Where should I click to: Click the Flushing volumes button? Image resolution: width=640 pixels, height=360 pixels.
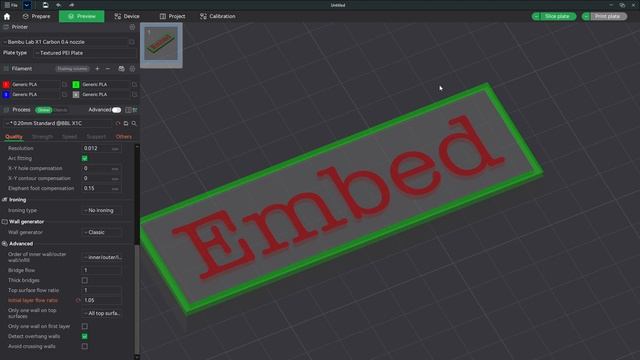click(72, 69)
